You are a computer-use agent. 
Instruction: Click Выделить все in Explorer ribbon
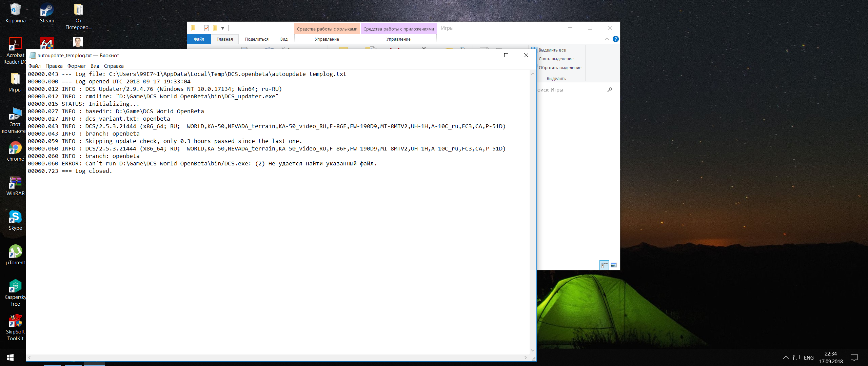(552, 50)
